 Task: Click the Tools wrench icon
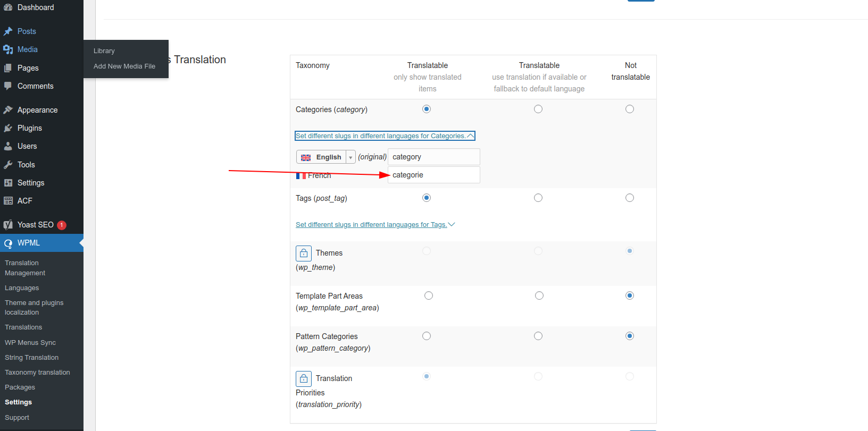(x=8, y=165)
